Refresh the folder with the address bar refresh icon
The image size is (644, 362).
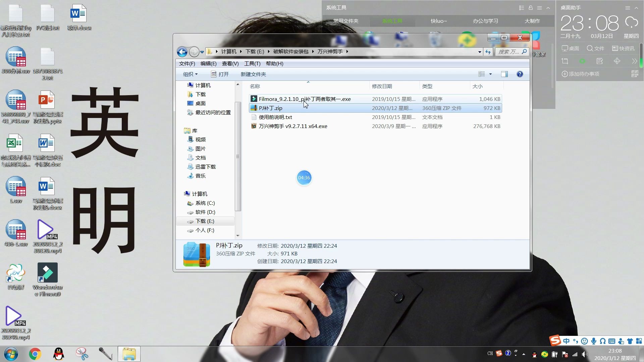[488, 52]
